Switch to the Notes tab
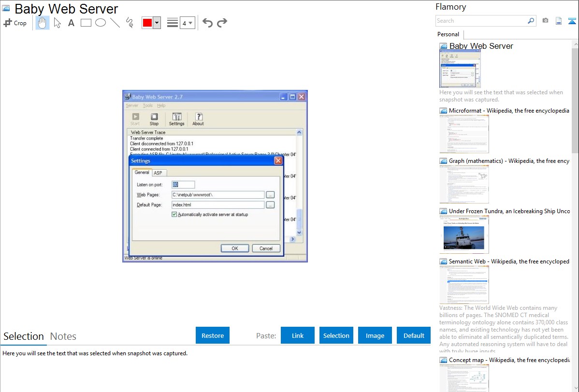 63,336
